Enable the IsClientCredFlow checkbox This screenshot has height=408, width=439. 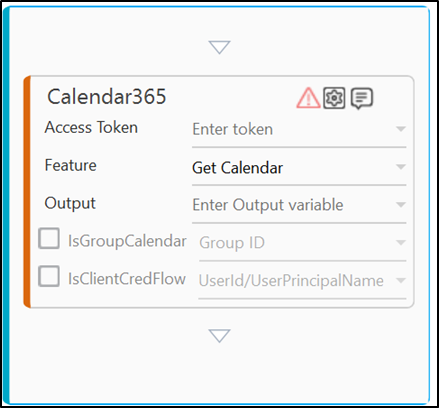[x=49, y=276]
